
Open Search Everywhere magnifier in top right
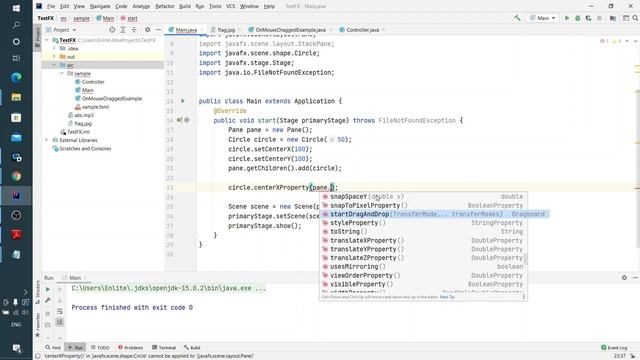(x=635, y=18)
